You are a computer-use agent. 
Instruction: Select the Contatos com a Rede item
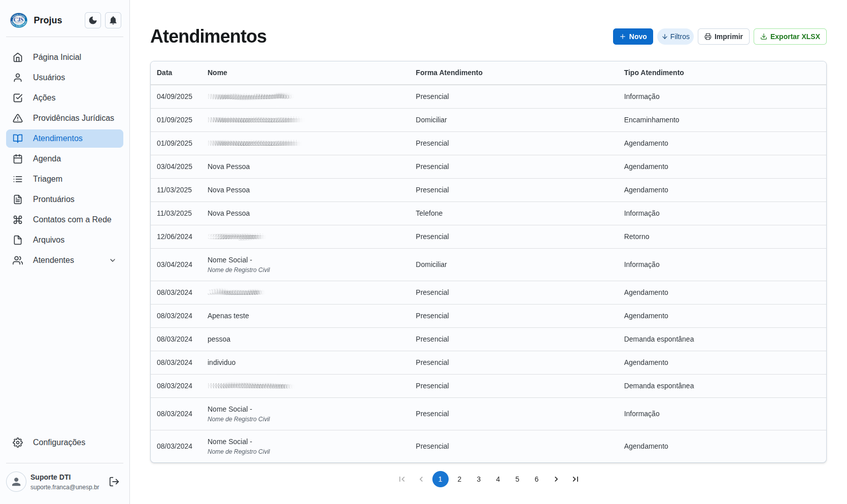[x=72, y=220]
